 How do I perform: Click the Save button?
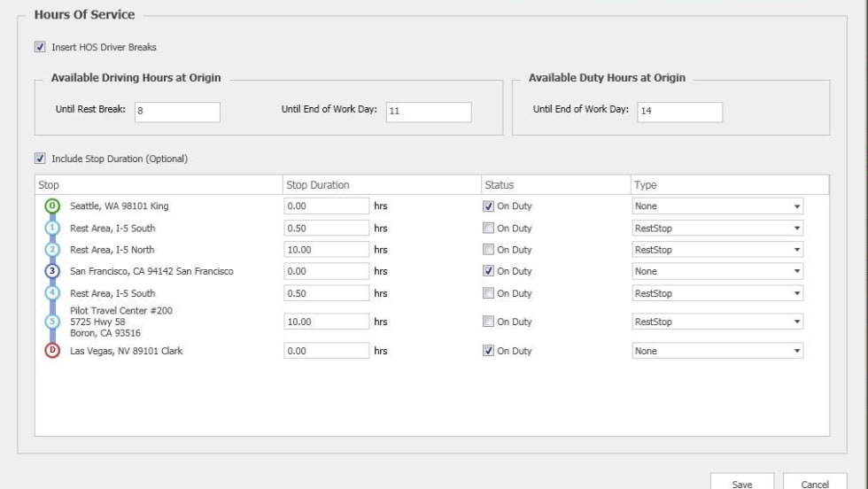pos(742,484)
